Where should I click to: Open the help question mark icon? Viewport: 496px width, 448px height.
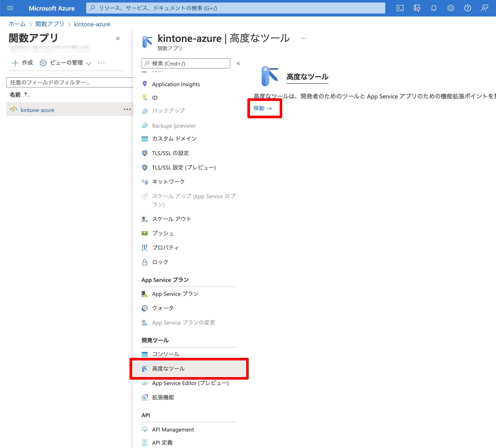pyautogui.click(x=467, y=8)
